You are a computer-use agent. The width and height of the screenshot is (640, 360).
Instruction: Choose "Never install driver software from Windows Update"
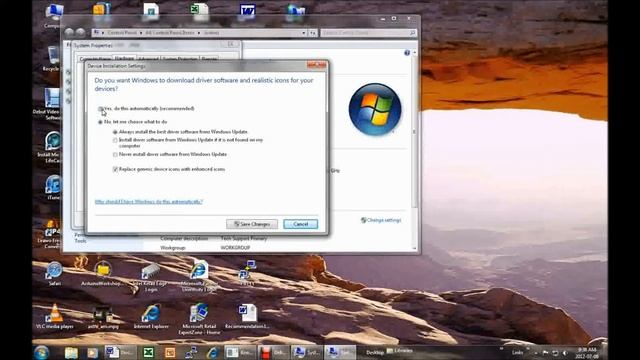coord(115,155)
